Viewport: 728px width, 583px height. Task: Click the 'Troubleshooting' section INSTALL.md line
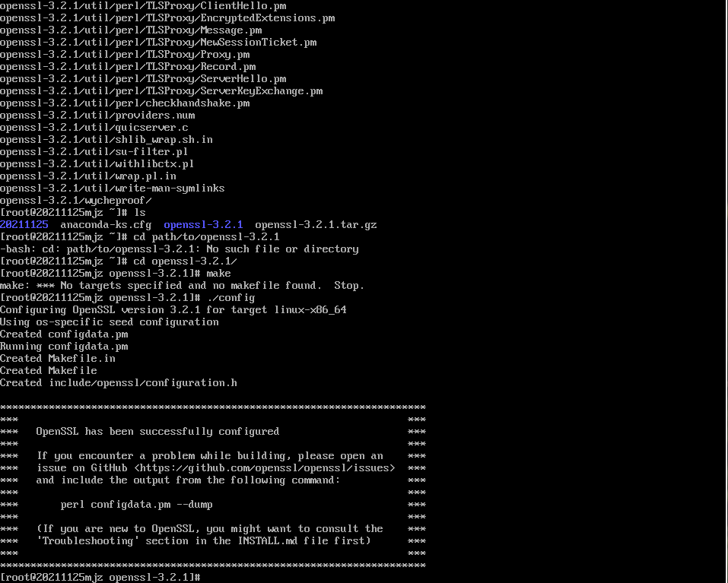pyautogui.click(x=203, y=540)
